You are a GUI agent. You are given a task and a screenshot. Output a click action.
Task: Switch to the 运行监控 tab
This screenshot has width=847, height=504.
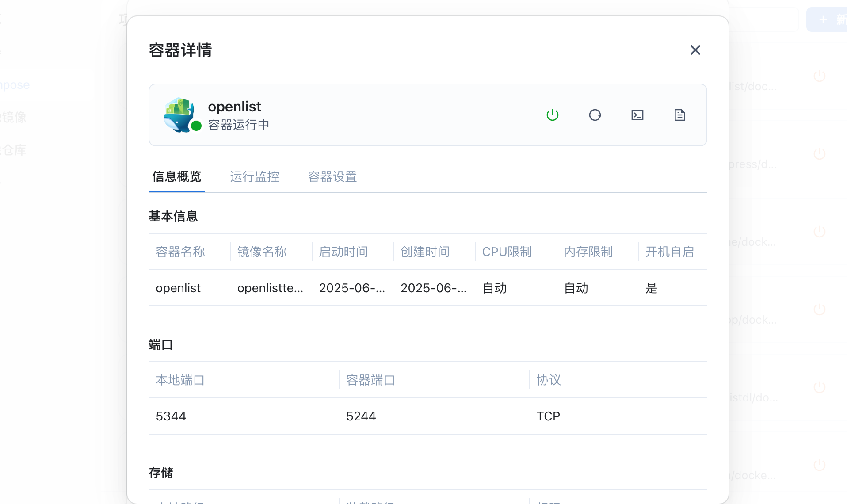click(254, 177)
